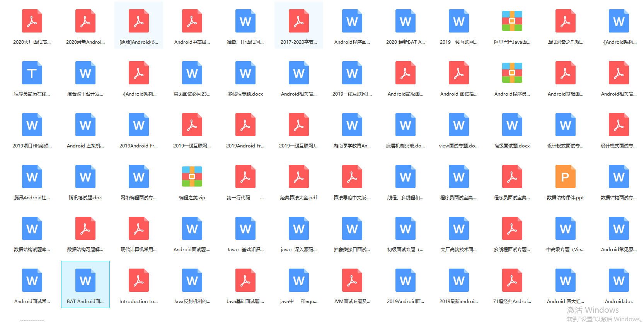644x322 pixels.
Task: Select the label 大厂高端技术面...
Action: pyautogui.click(x=459, y=250)
